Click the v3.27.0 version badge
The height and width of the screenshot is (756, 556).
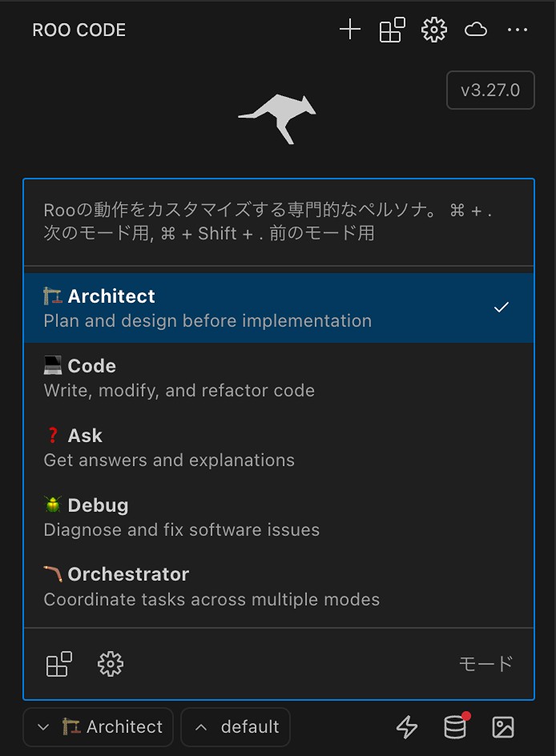tap(490, 90)
